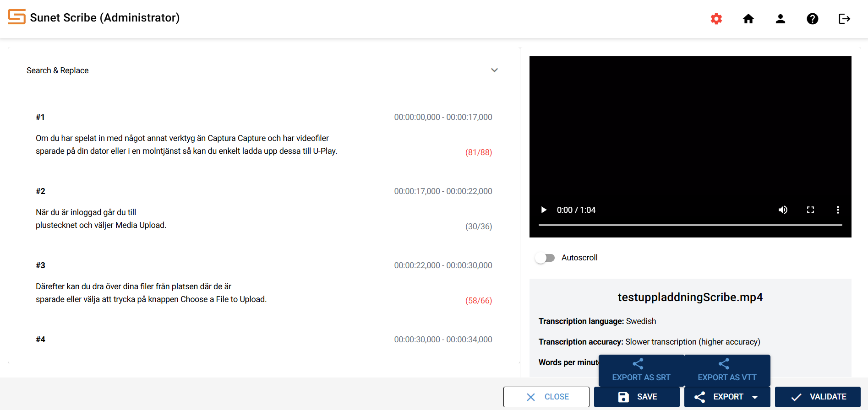Choose Export as SRT
Image resolution: width=868 pixels, height=410 pixels.
pos(641,371)
